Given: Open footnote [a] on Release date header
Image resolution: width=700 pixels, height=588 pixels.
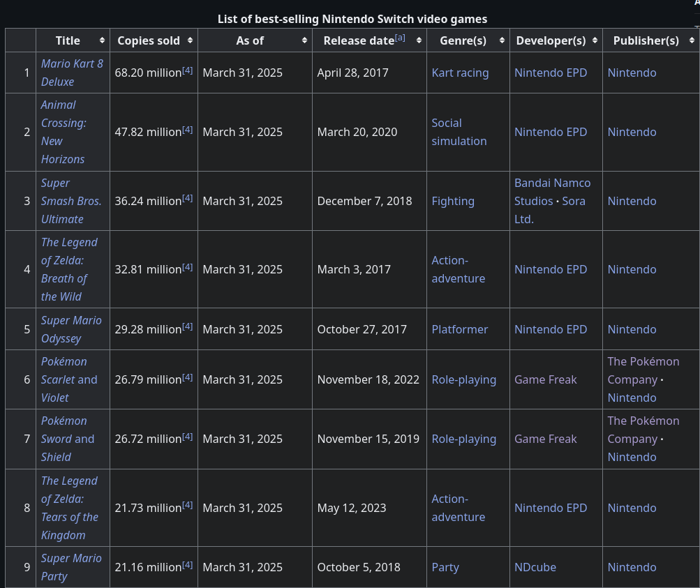Looking at the screenshot, I should [400, 38].
